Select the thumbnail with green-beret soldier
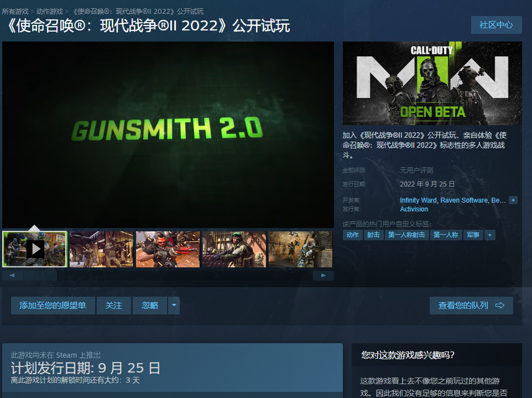This screenshot has width=532, height=398. [234, 249]
